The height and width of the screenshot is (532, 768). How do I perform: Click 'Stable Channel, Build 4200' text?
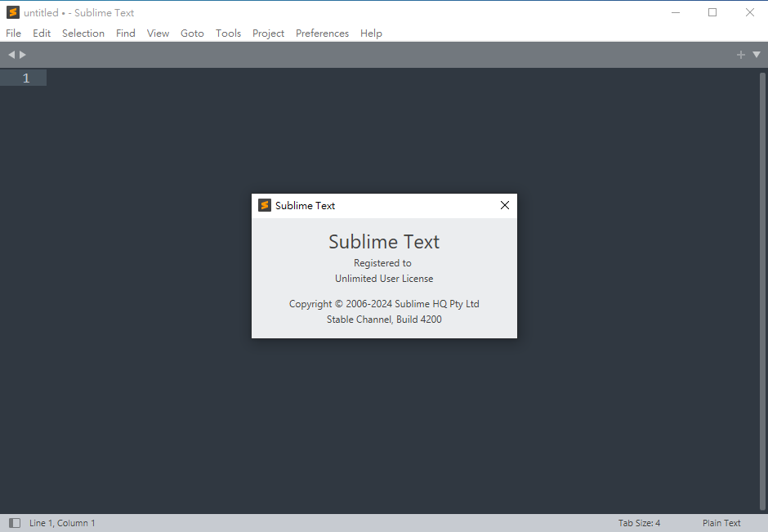(x=384, y=320)
